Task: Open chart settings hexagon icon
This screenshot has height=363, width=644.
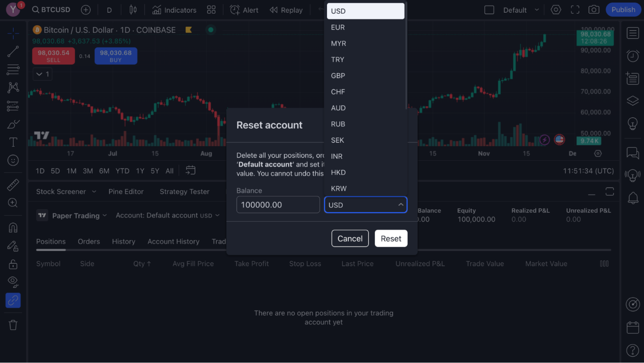Action: pos(556,9)
